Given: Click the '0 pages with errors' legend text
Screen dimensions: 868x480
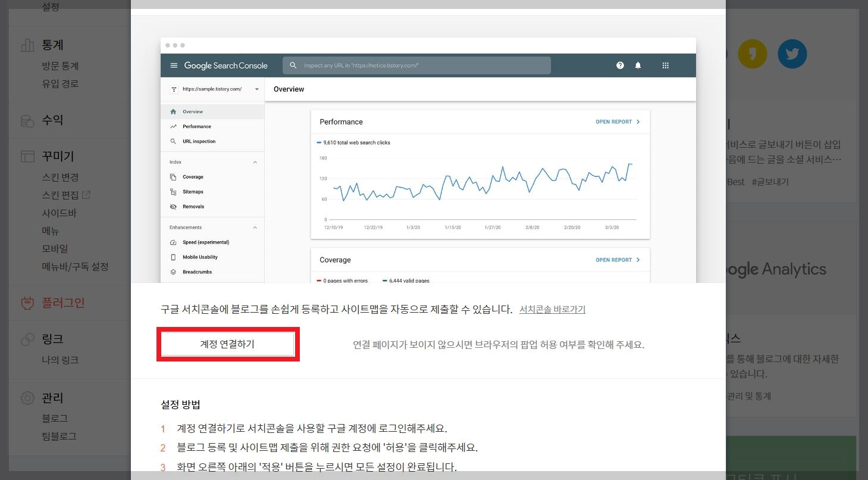Looking at the screenshot, I should pos(346,280).
